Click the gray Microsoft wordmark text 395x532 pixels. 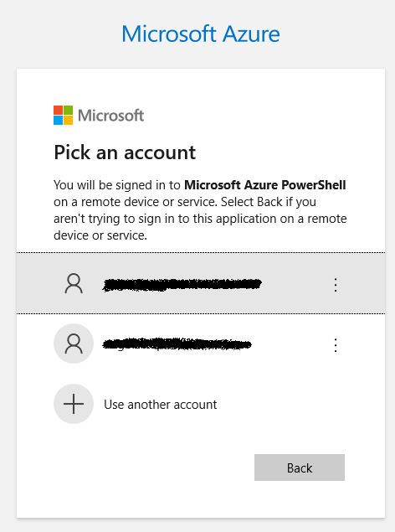pos(111,116)
